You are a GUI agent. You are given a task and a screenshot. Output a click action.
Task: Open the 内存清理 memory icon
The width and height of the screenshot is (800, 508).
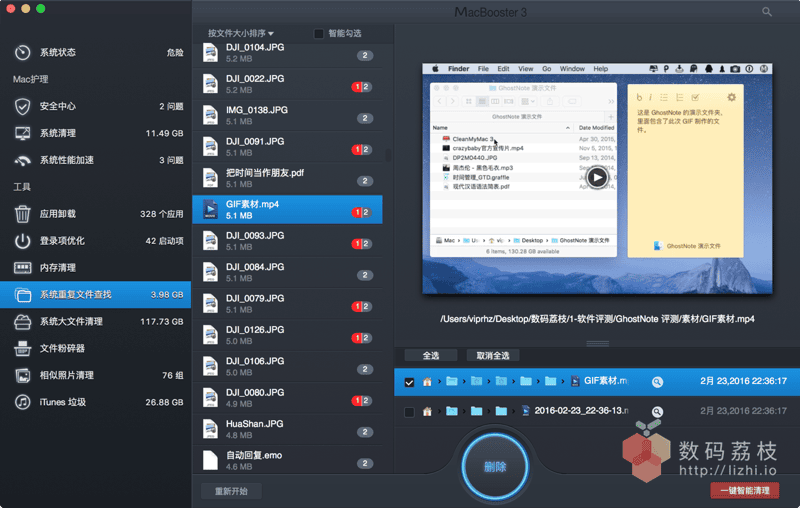tap(22, 268)
